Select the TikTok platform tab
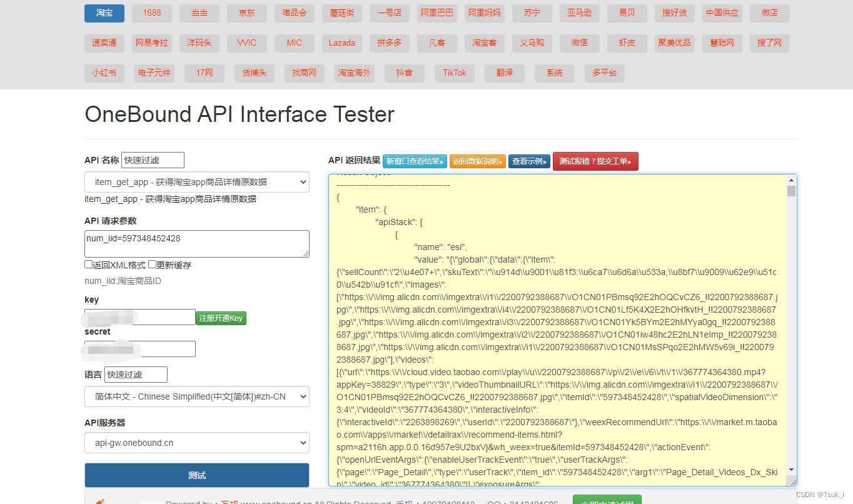The image size is (853, 504). click(x=455, y=73)
